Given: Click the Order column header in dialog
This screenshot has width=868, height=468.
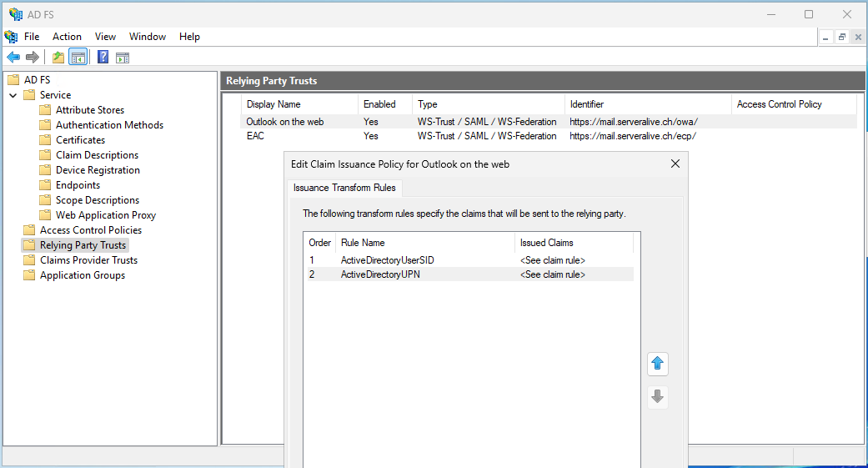Looking at the screenshot, I should click(320, 243).
